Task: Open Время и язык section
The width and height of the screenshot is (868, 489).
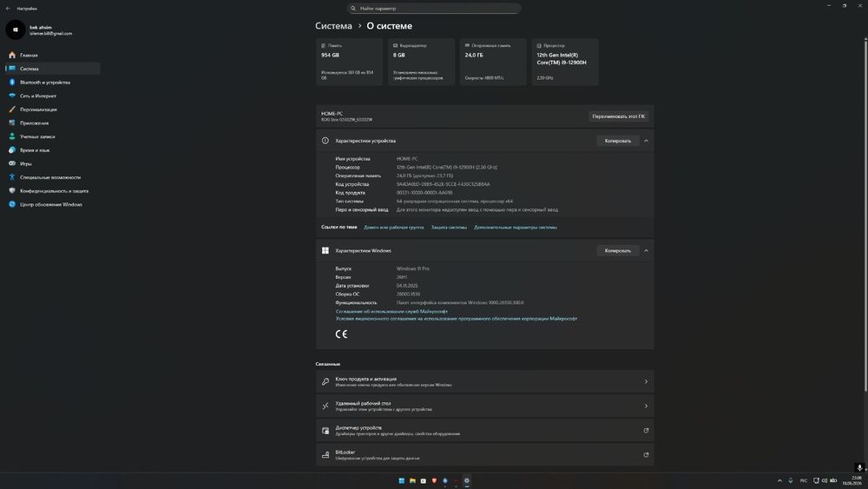Action: (53, 150)
